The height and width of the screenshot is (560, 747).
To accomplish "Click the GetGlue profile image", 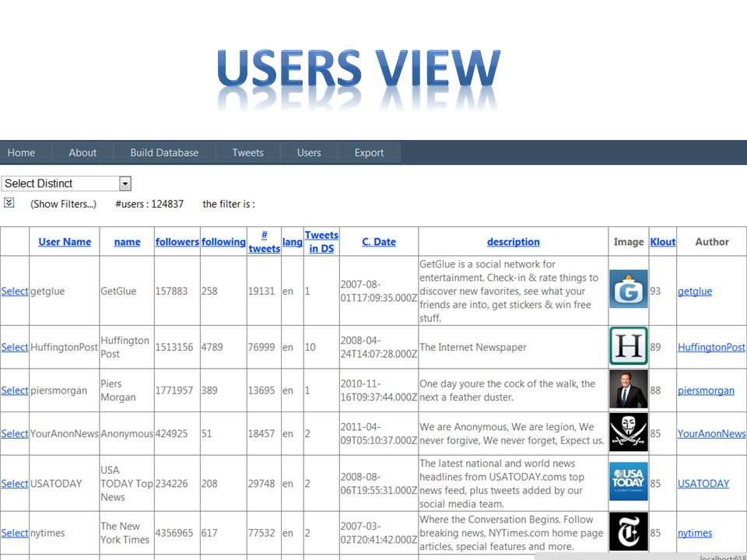I will click(x=629, y=289).
